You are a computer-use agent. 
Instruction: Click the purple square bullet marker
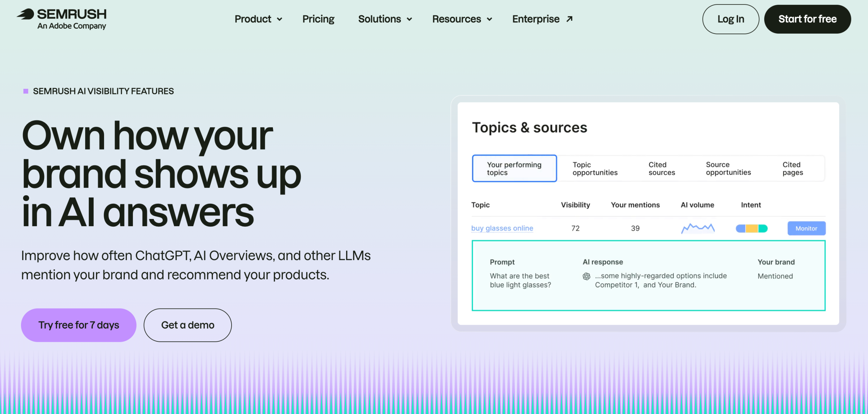tap(26, 91)
